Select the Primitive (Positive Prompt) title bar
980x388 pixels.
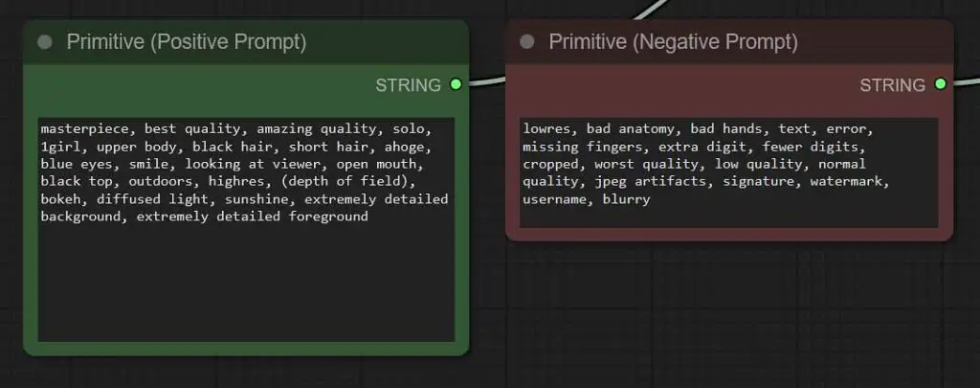coord(239,42)
